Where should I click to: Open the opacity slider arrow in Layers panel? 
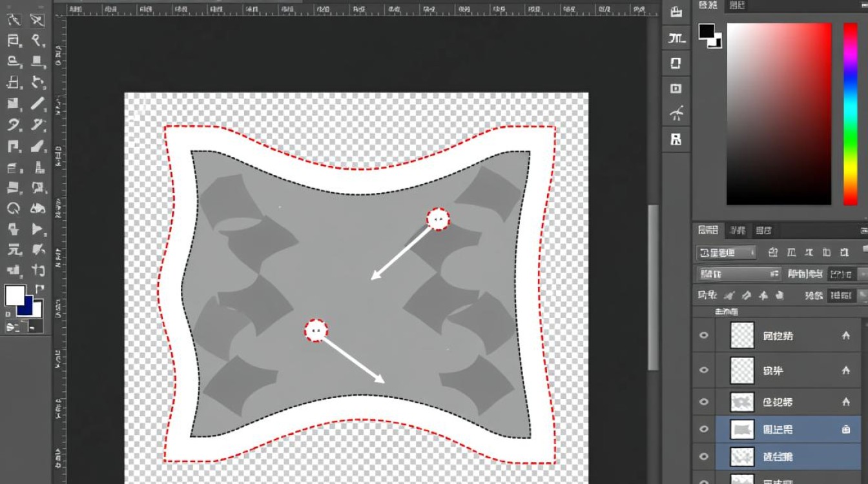(x=863, y=274)
